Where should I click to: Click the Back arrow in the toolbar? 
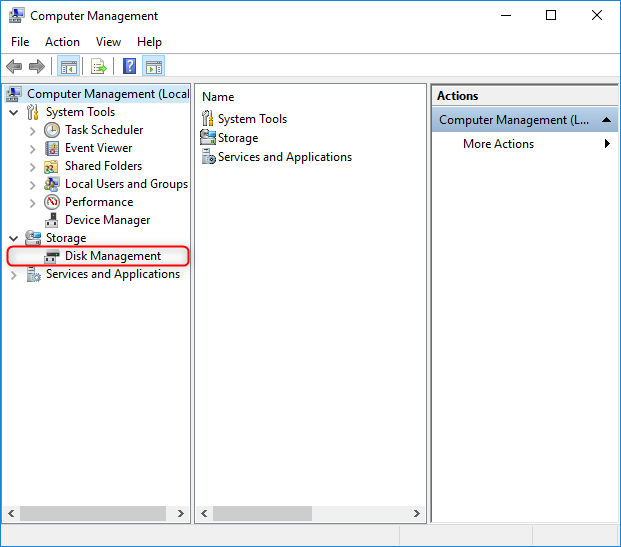coord(14,67)
